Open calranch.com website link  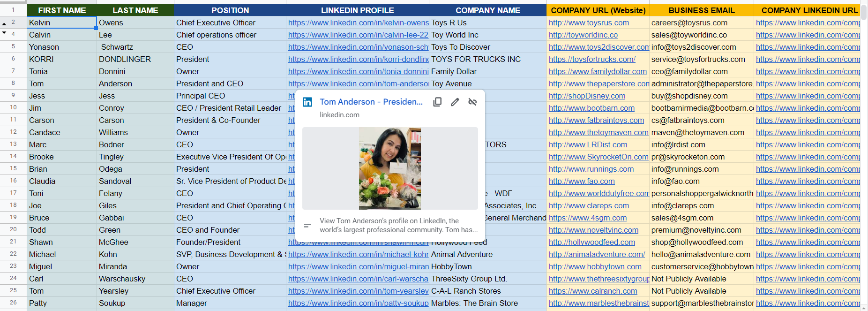pos(593,291)
